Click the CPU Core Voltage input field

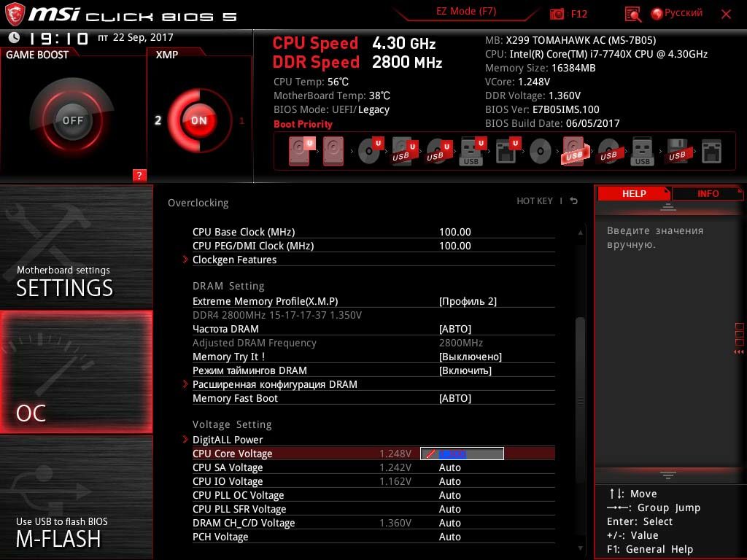462,454
